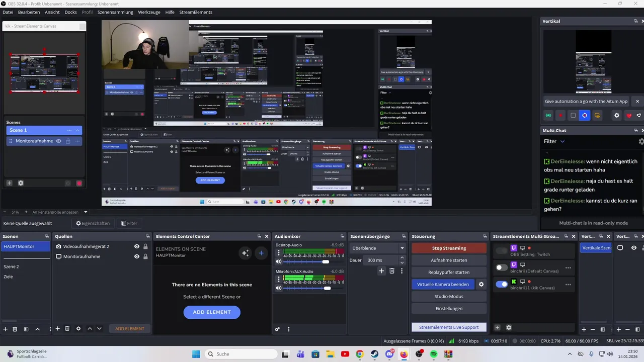Open Studio-Modus
The width and height of the screenshot is (644, 362).
coord(449,297)
